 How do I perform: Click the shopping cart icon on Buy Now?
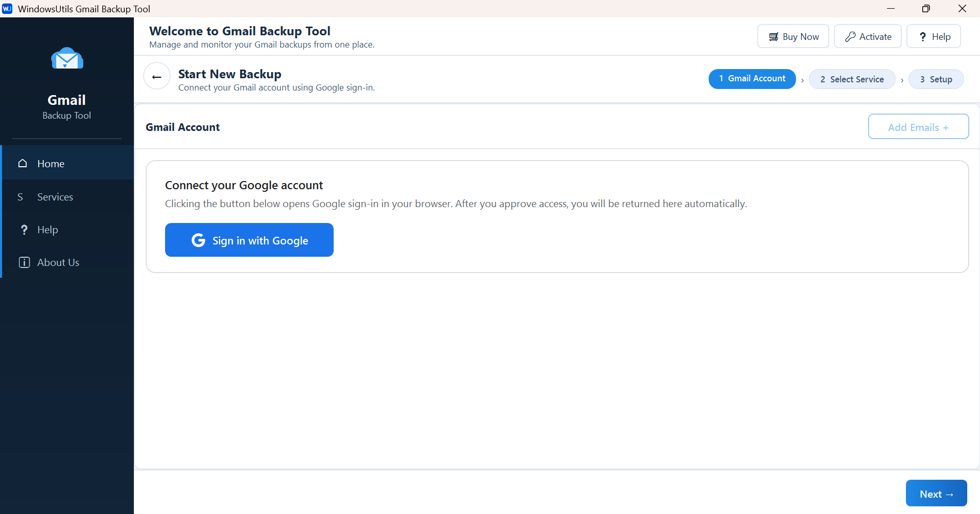[774, 37]
